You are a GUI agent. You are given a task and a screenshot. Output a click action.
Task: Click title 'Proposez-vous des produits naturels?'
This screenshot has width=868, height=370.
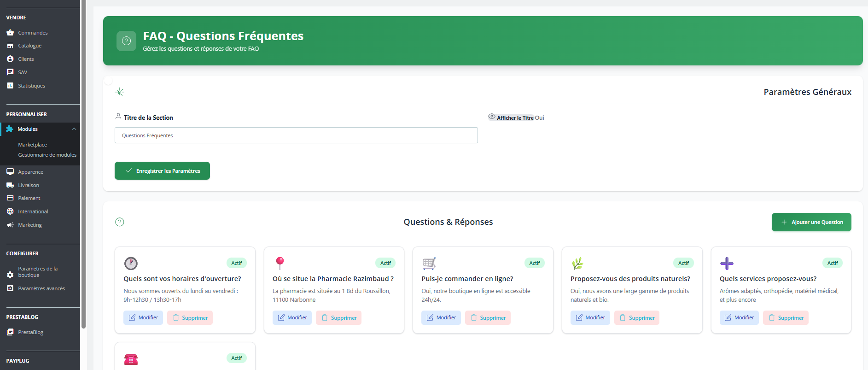tap(630, 279)
